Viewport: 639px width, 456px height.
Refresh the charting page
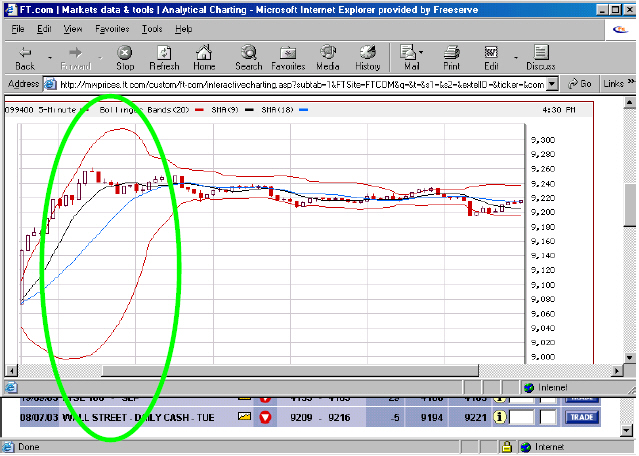[x=164, y=58]
